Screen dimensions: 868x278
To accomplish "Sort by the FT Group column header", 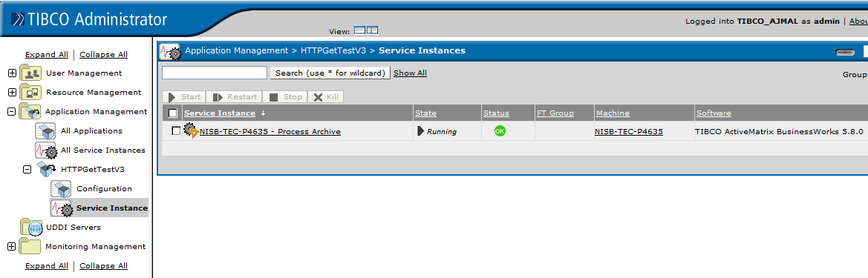I will pos(555,113).
